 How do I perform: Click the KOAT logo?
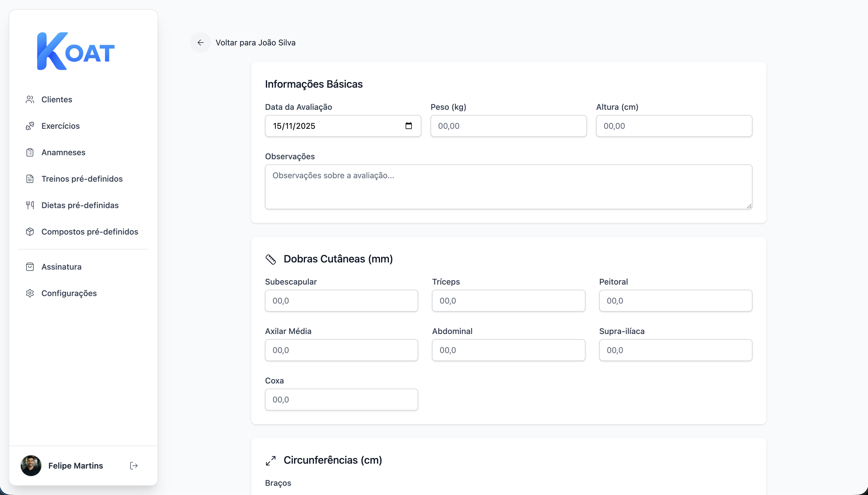(76, 51)
